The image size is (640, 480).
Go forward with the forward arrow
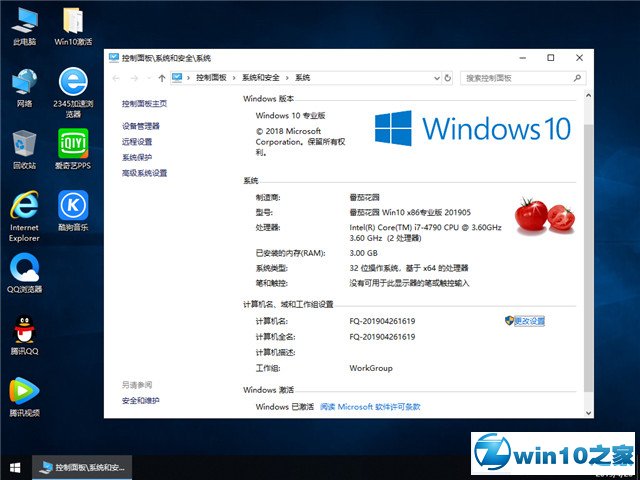click(134, 78)
